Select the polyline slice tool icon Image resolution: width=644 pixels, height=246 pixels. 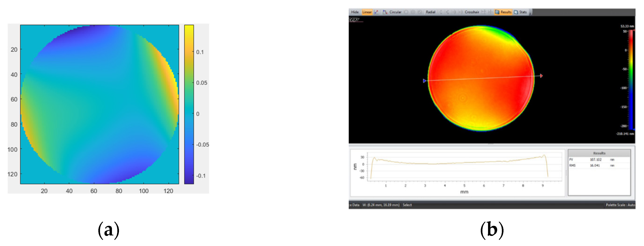tap(385, 12)
